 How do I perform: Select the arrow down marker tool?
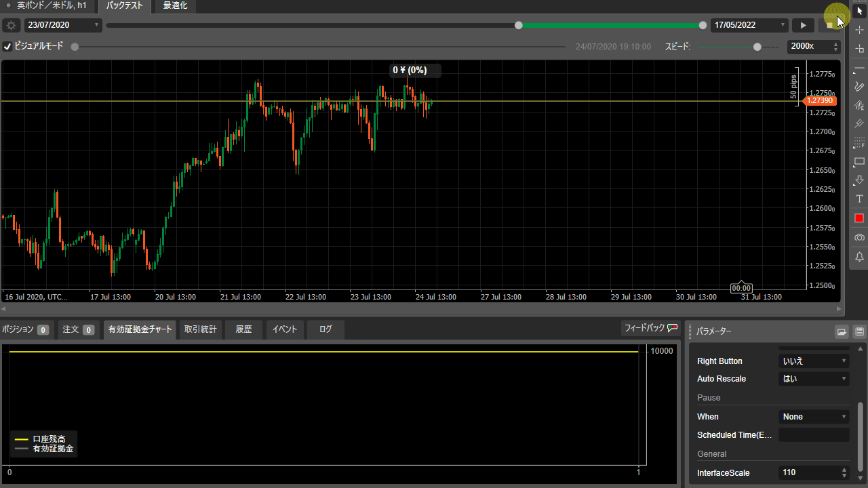pos(859,180)
